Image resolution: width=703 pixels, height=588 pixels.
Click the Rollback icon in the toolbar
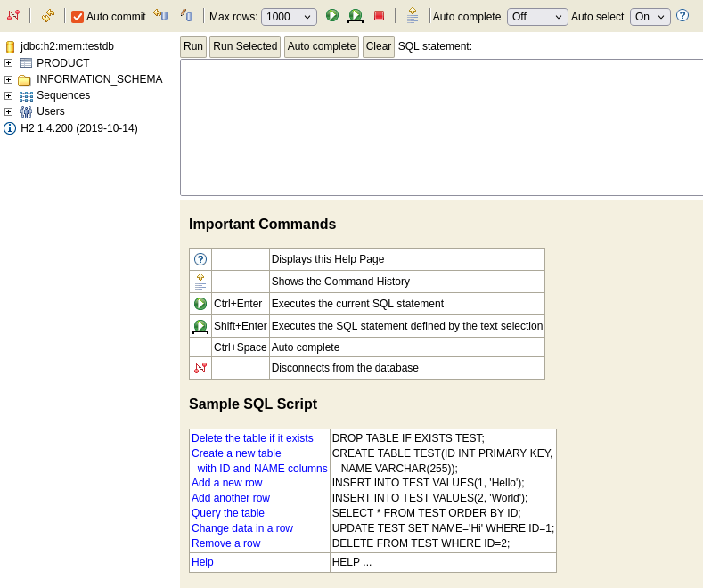pyautogui.click(x=160, y=15)
